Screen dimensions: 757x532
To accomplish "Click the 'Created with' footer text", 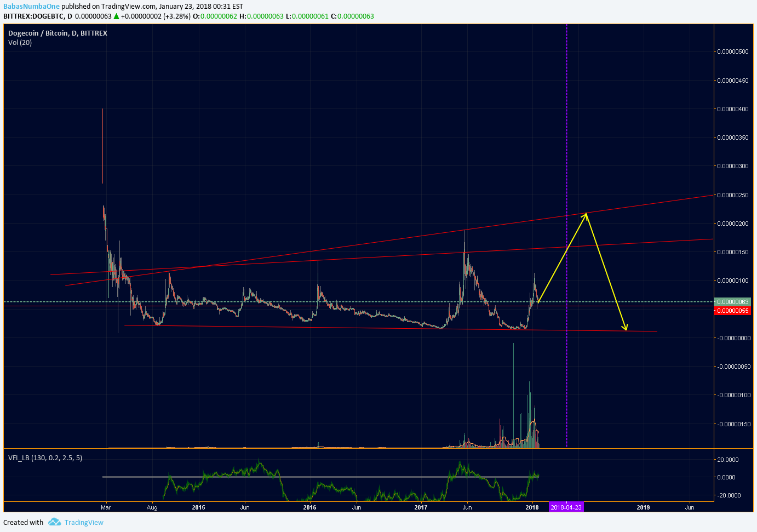I will click(x=24, y=522).
